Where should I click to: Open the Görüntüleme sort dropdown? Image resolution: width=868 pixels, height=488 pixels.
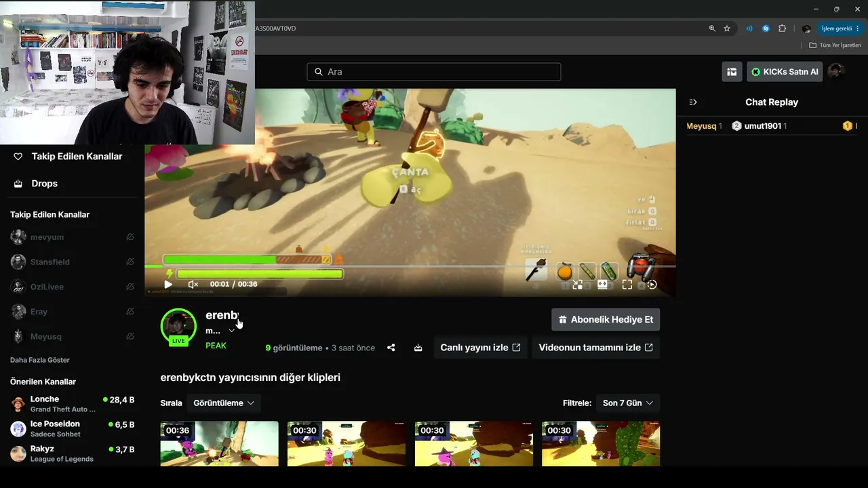pyautogui.click(x=224, y=403)
